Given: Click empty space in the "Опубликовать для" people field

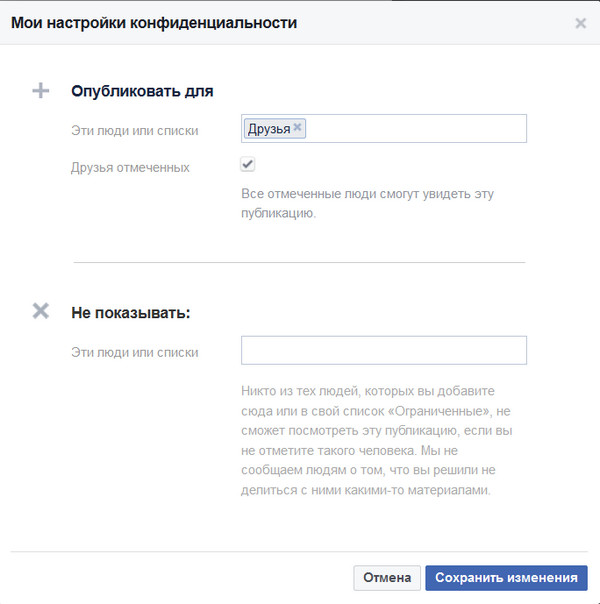Looking at the screenshot, I should [x=415, y=129].
